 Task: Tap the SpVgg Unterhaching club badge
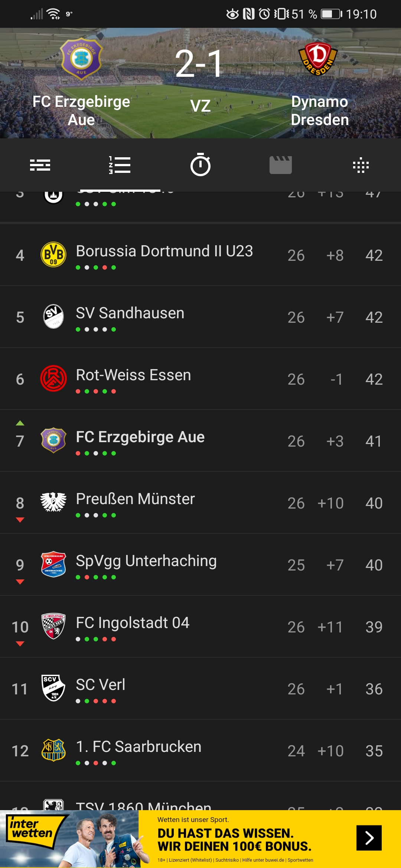(53, 564)
